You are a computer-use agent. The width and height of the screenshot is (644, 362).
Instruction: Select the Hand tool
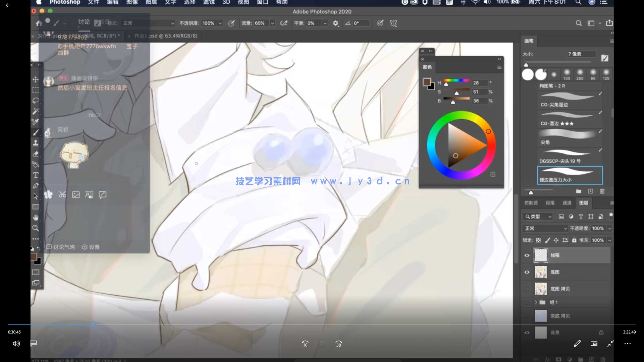(36, 217)
